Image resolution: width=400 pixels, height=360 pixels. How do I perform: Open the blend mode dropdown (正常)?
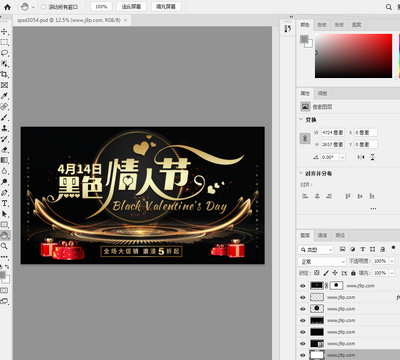[x=322, y=261]
